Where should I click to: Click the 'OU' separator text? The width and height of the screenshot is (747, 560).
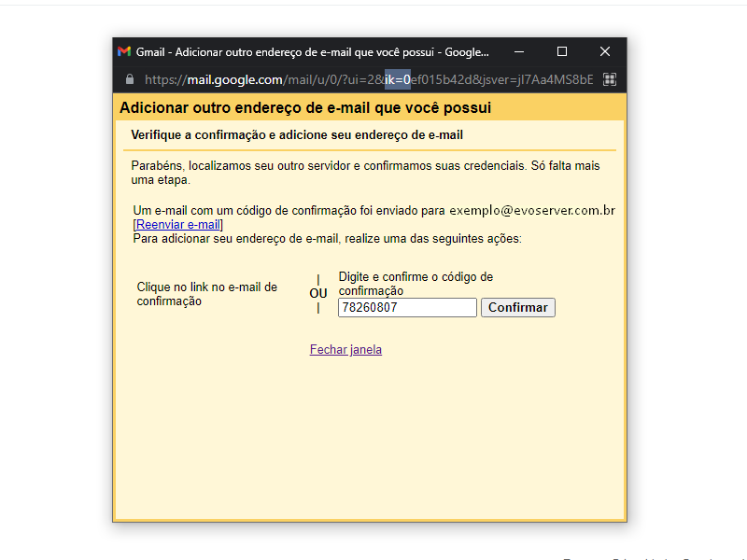(318, 293)
